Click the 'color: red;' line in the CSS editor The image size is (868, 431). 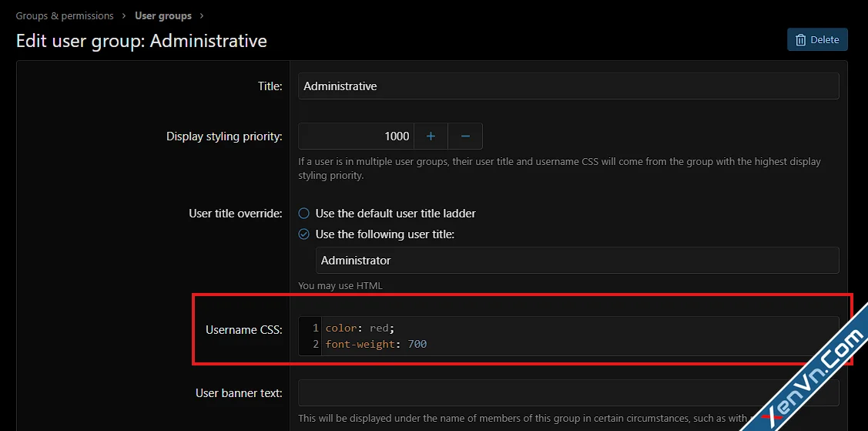(360, 328)
